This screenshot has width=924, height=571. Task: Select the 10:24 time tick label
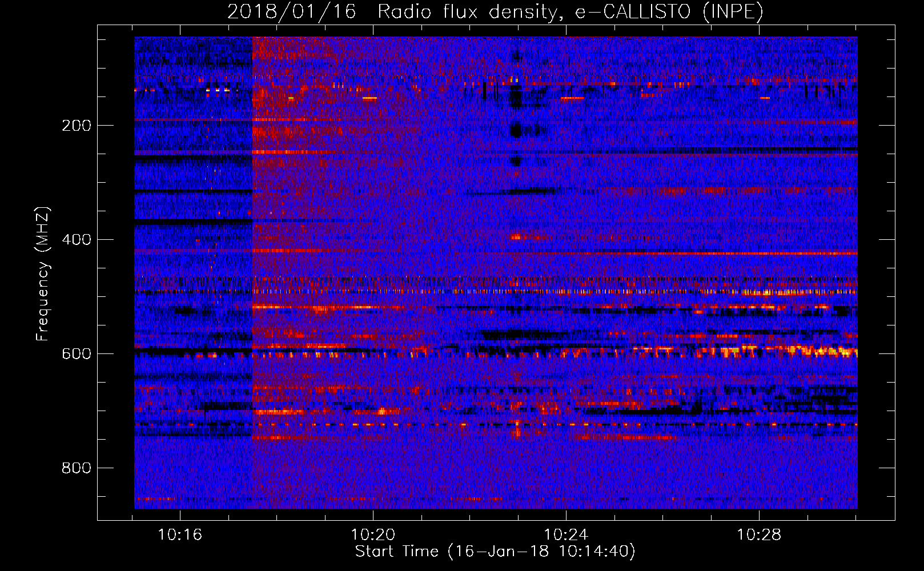pyautogui.click(x=566, y=535)
